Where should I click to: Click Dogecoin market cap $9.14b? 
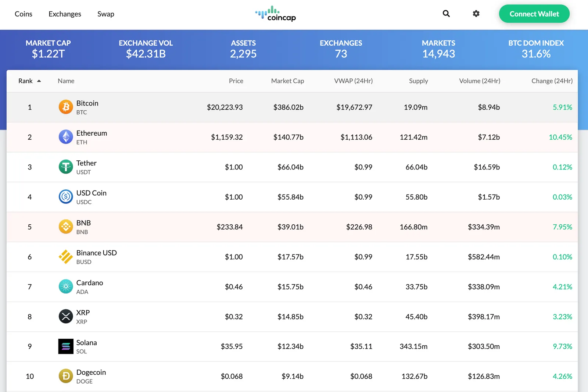tap(293, 377)
